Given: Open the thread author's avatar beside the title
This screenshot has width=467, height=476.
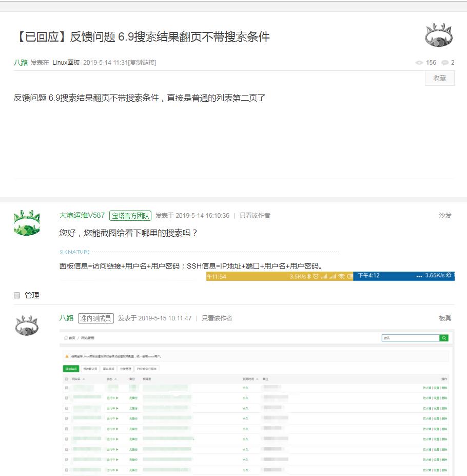Looking at the screenshot, I should (x=438, y=35).
